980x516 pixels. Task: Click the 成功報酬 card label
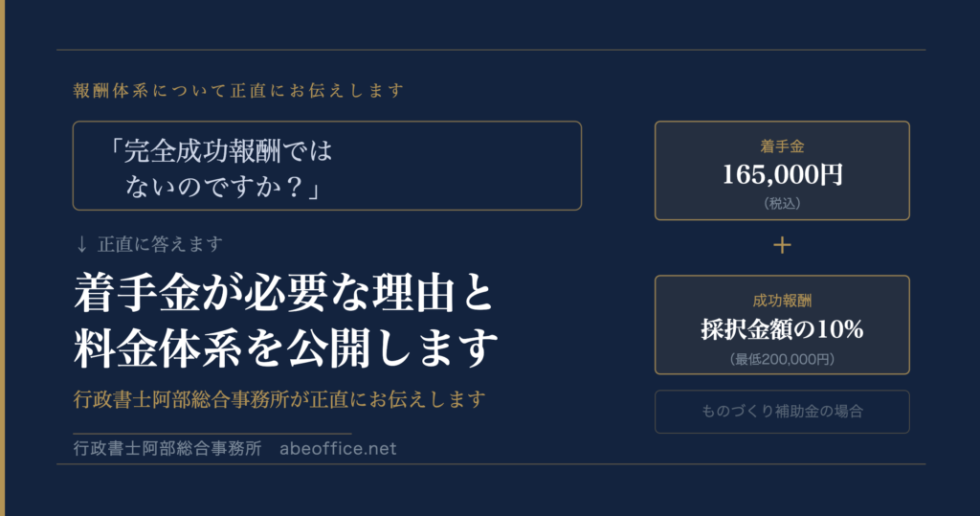[x=782, y=300]
